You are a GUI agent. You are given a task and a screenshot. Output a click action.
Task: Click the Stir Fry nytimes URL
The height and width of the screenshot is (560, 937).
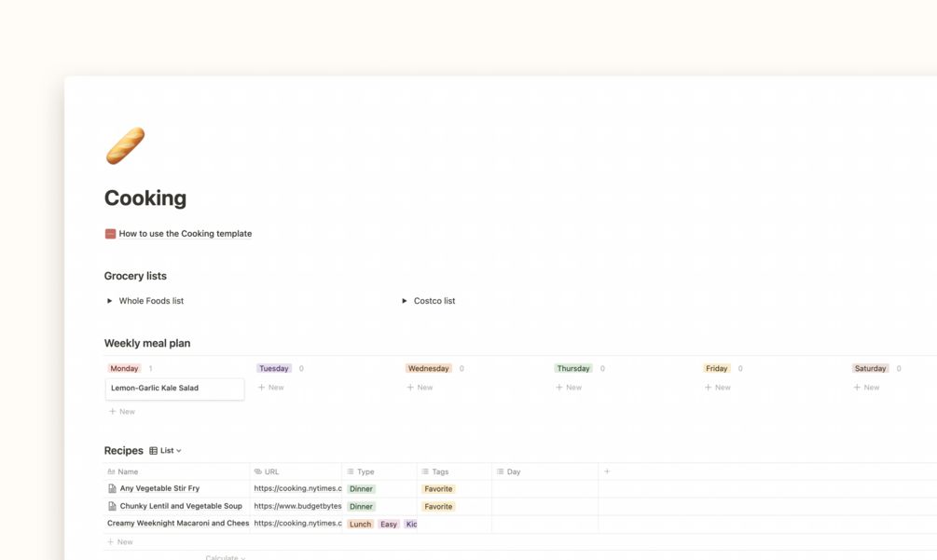click(297, 488)
